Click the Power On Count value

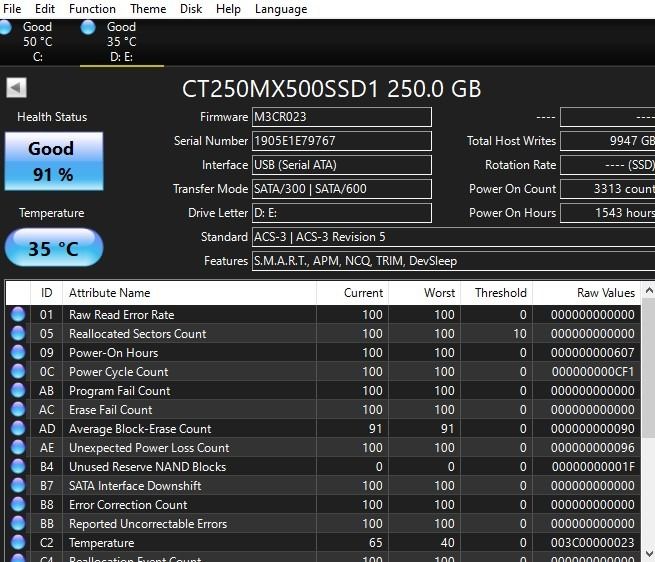click(x=607, y=189)
